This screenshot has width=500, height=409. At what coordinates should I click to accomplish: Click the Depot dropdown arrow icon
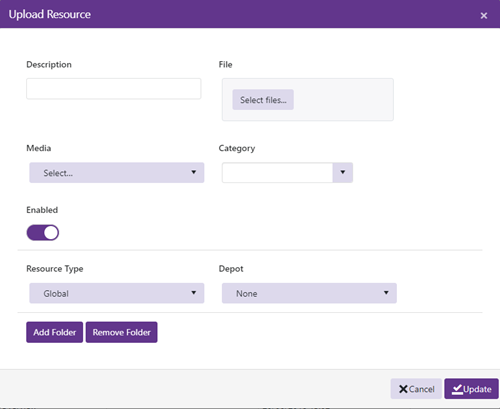(x=386, y=293)
